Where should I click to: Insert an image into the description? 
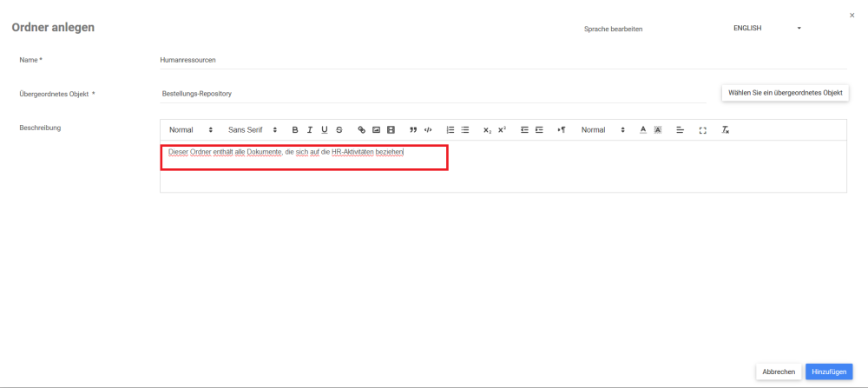coord(377,130)
